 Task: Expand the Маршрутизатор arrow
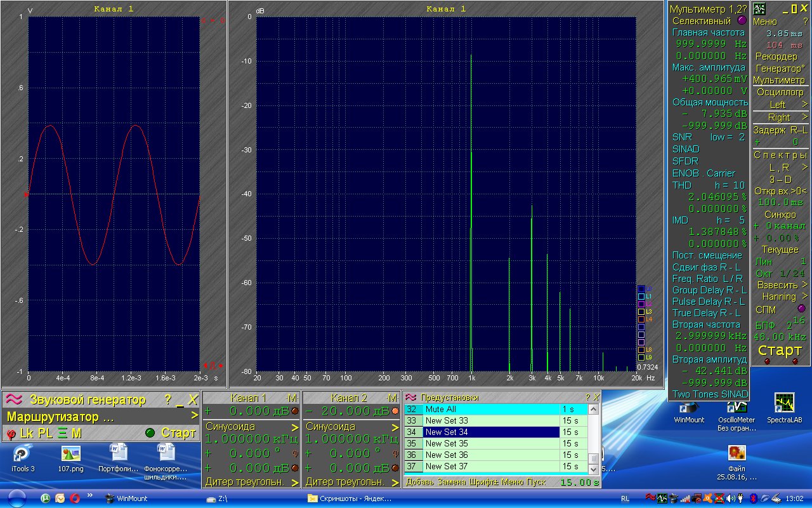(x=194, y=417)
